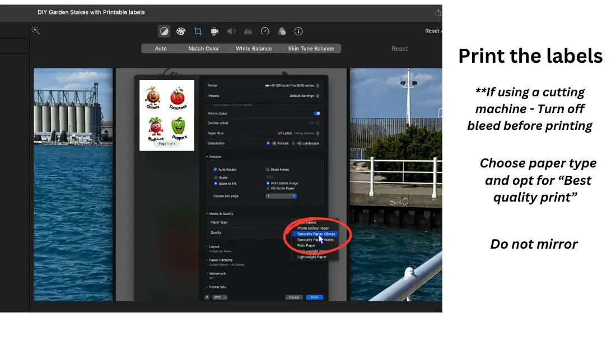Toggle the Print in Color switch
This screenshot has width=616, height=364.
317,114
